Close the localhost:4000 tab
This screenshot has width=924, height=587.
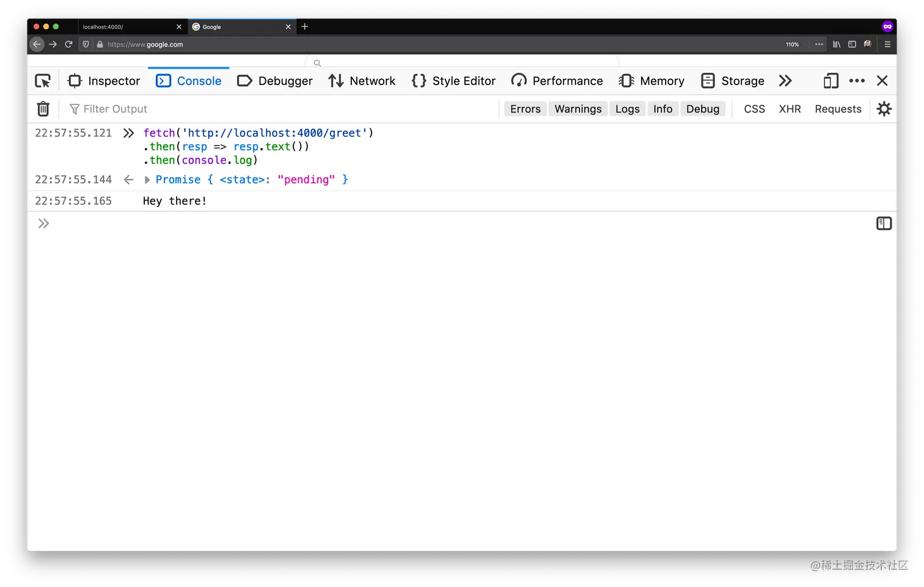(179, 27)
